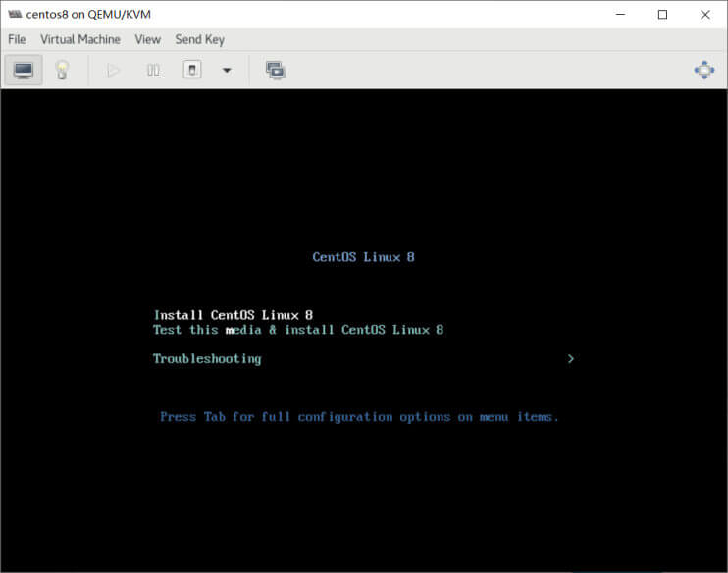The width and height of the screenshot is (728, 573).
Task: Pause the virtual machine
Action: (153, 71)
